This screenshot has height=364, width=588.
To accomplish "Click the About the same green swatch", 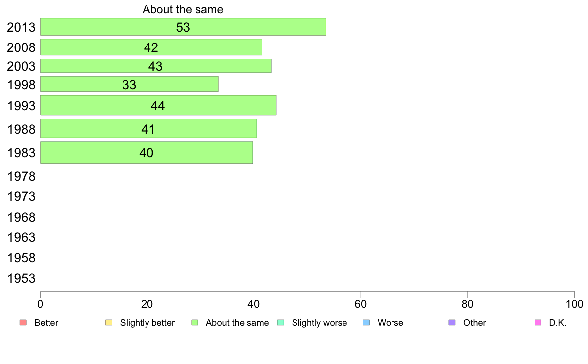I will (x=195, y=323).
